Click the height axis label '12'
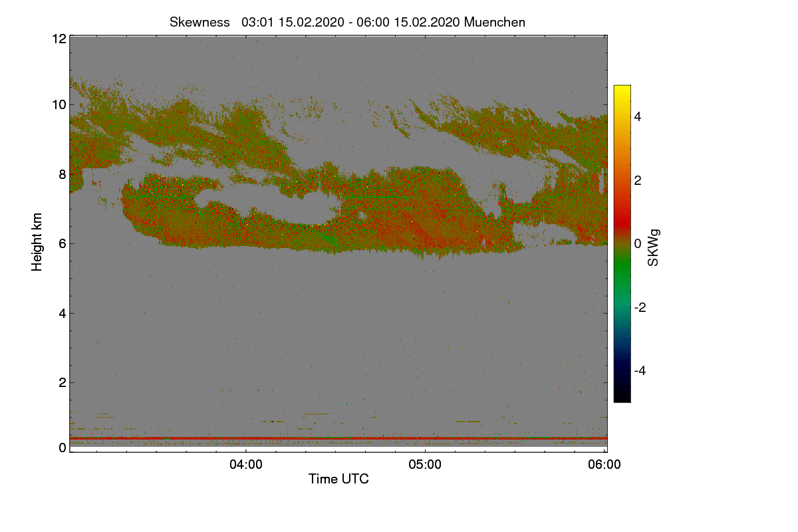Viewport: 798px width, 532px height. 59,39
